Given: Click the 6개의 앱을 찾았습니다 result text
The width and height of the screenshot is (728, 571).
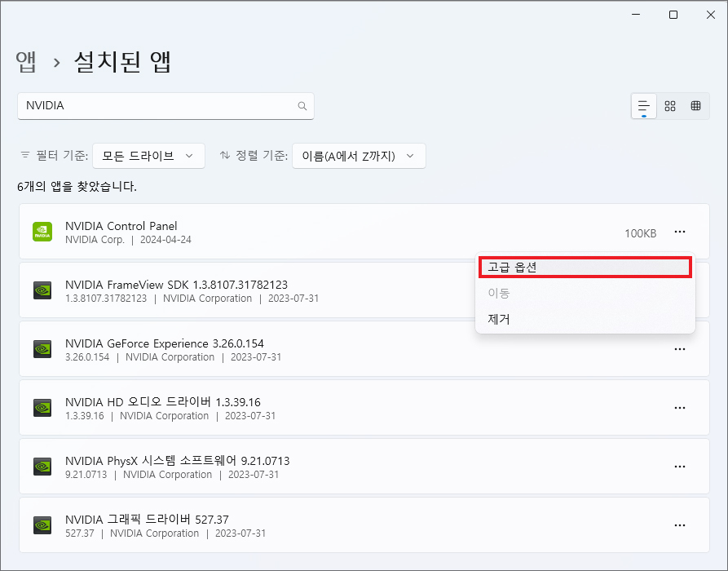Looking at the screenshot, I should point(77,187).
